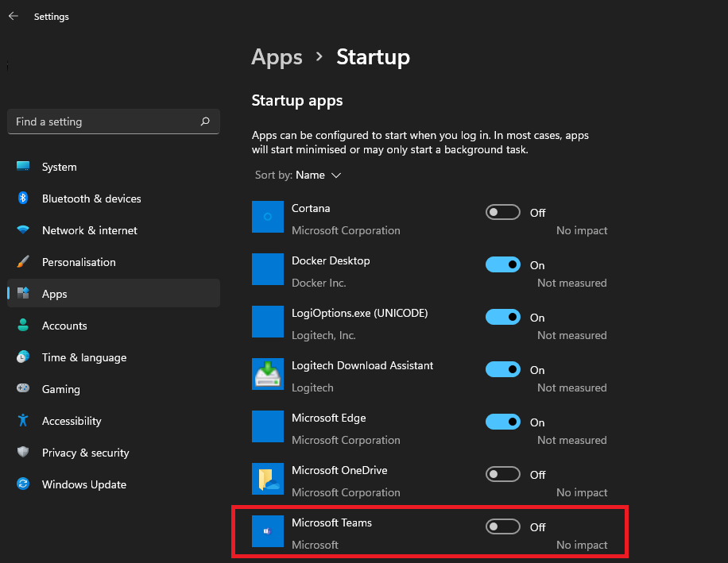Image resolution: width=728 pixels, height=563 pixels.
Task: Click the Personalisation paintbrush icon
Action: (23, 261)
